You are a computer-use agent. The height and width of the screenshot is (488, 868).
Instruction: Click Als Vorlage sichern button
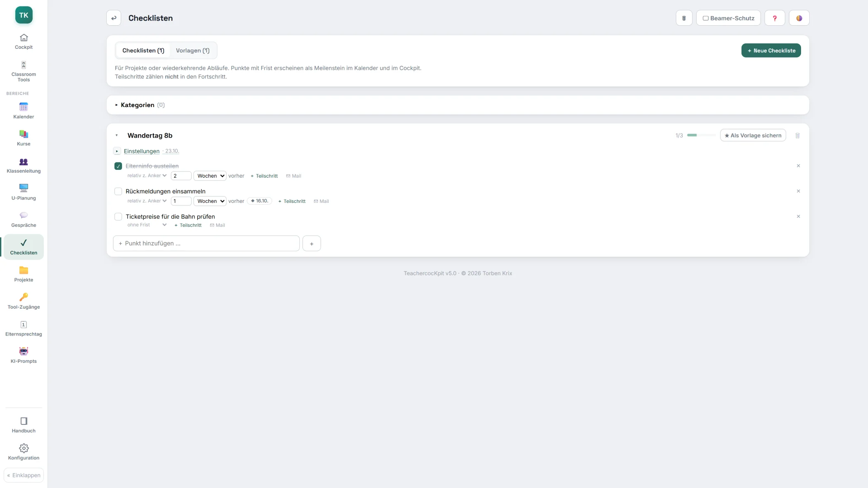point(753,136)
